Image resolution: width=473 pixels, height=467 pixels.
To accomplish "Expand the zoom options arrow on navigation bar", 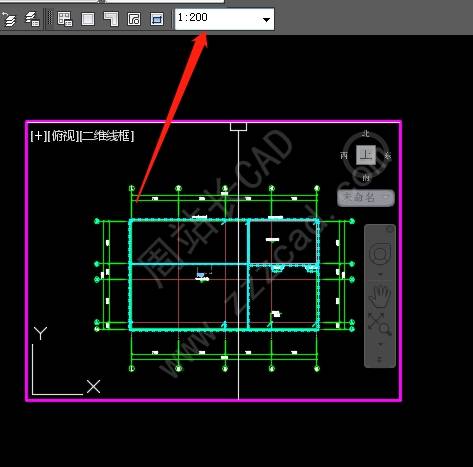I will 380,343.
